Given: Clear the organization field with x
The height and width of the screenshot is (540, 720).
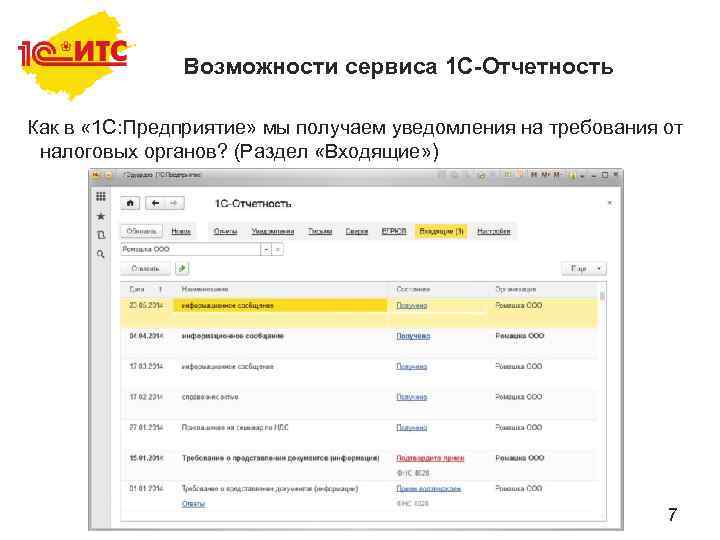Looking at the screenshot, I should (x=278, y=249).
